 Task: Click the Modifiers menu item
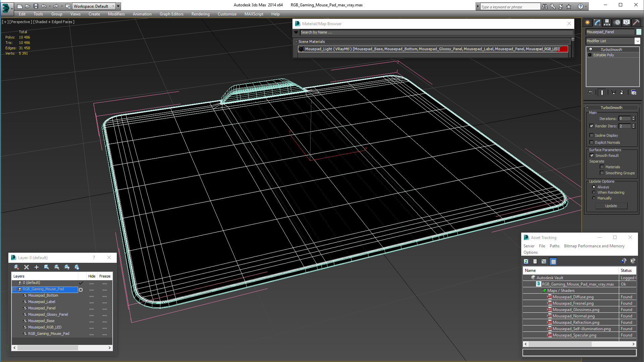pyautogui.click(x=115, y=14)
